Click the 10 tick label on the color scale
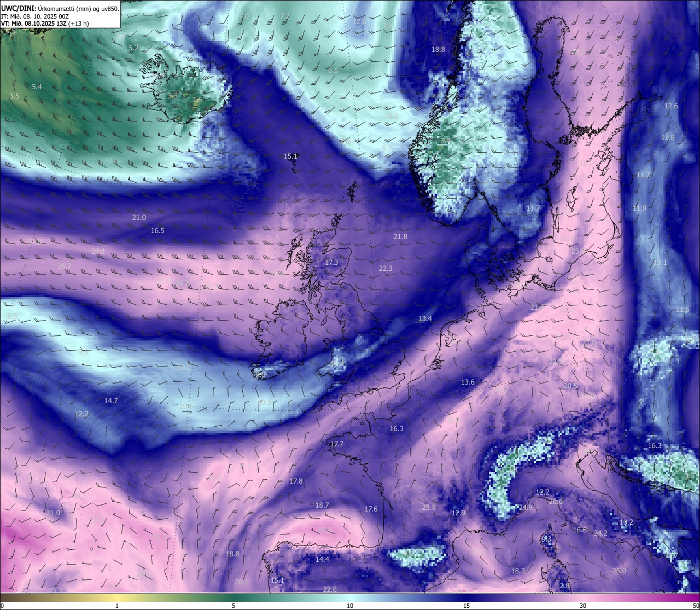This screenshot has height=610, width=700. click(x=350, y=606)
